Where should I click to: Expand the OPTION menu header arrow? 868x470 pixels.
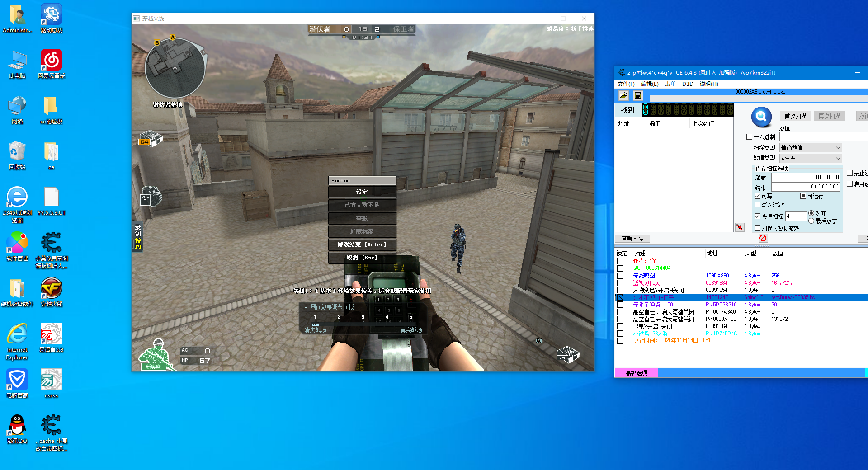tap(333, 181)
